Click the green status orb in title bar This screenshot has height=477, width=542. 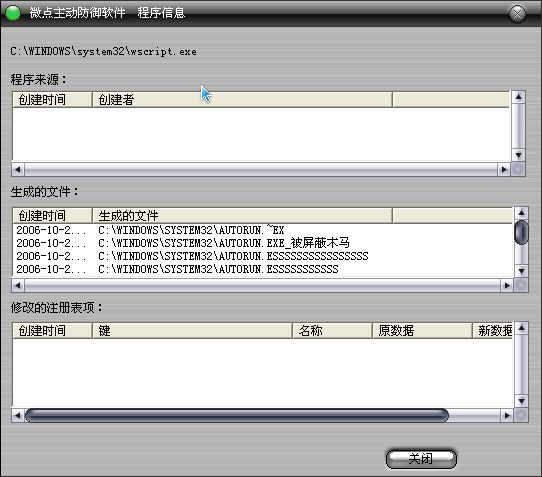click(x=13, y=13)
